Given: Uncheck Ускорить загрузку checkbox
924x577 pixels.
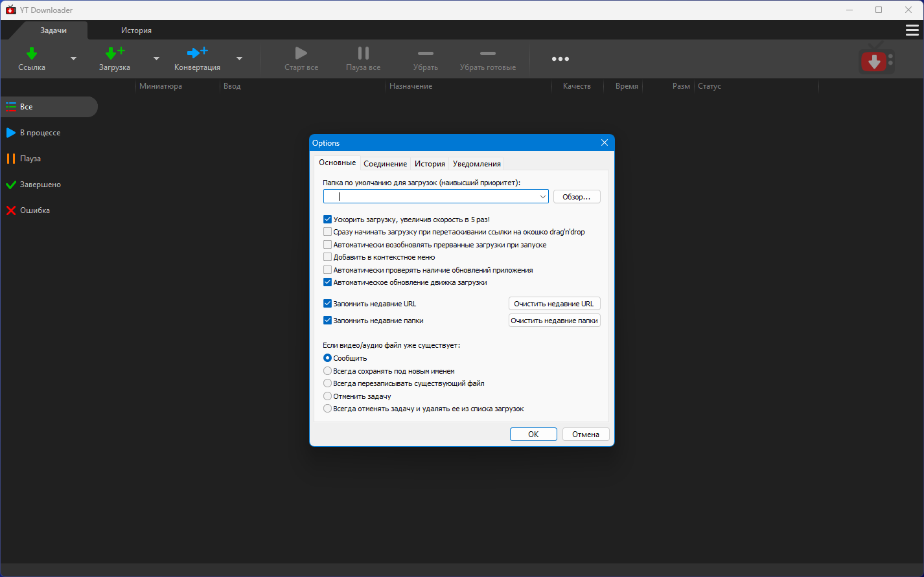Looking at the screenshot, I should tap(327, 220).
